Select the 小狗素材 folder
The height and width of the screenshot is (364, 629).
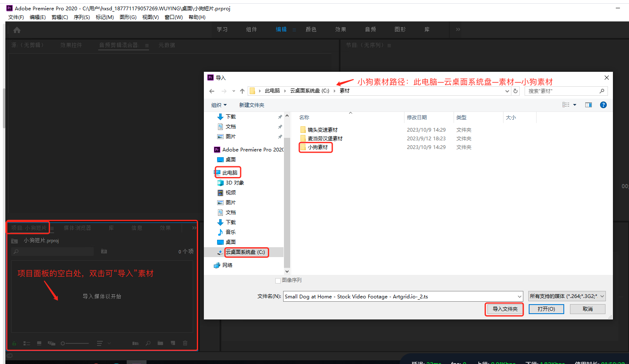tap(317, 147)
